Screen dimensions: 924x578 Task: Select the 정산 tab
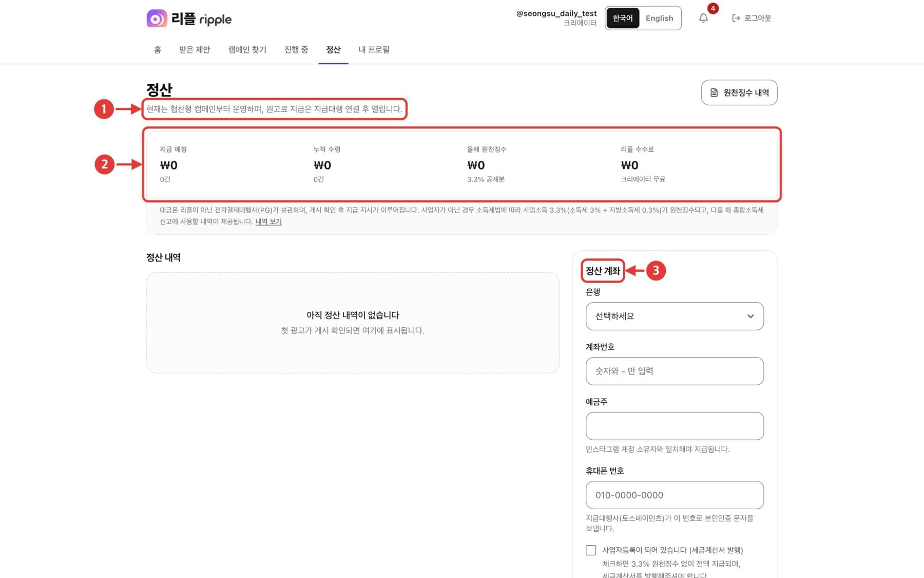point(333,49)
